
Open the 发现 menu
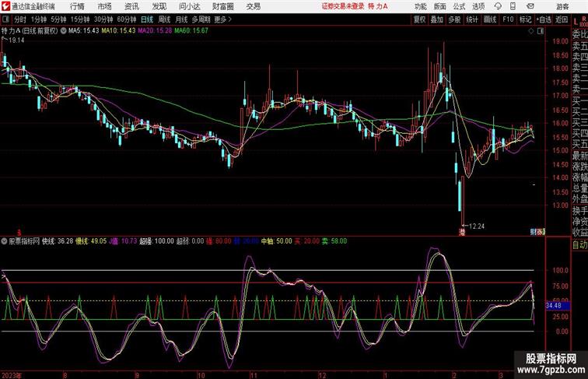click(x=159, y=6)
